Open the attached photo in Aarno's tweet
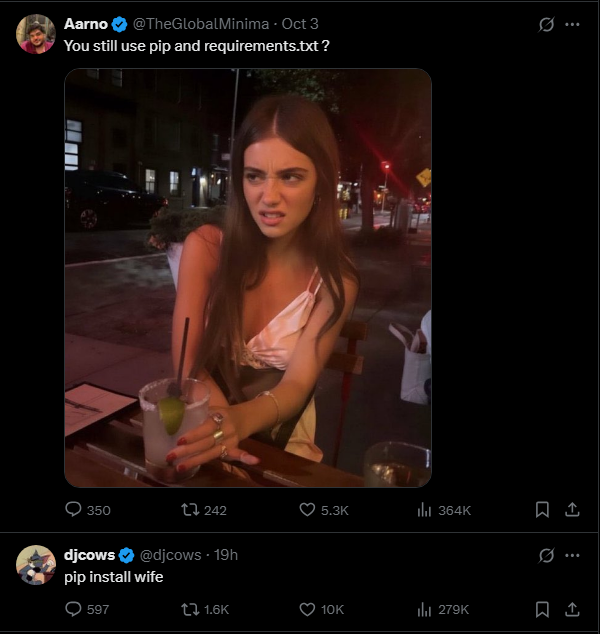The width and height of the screenshot is (600, 634). coord(248,278)
